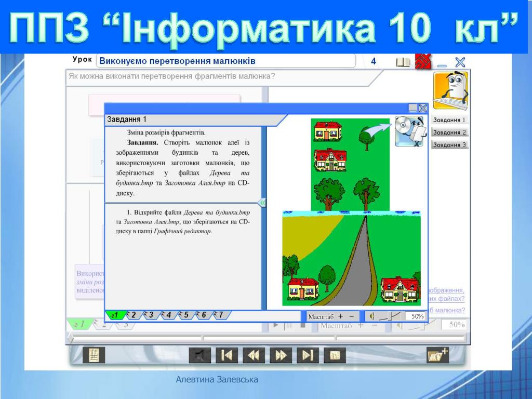532x399 pixels.
Task: Open the add-folder icon at bottom right
Action: (437, 355)
